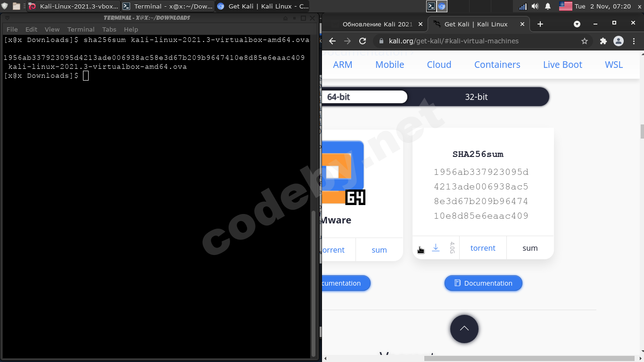The image size is (644, 362).
Task: Open the terminal Help menu
Action: click(131, 29)
